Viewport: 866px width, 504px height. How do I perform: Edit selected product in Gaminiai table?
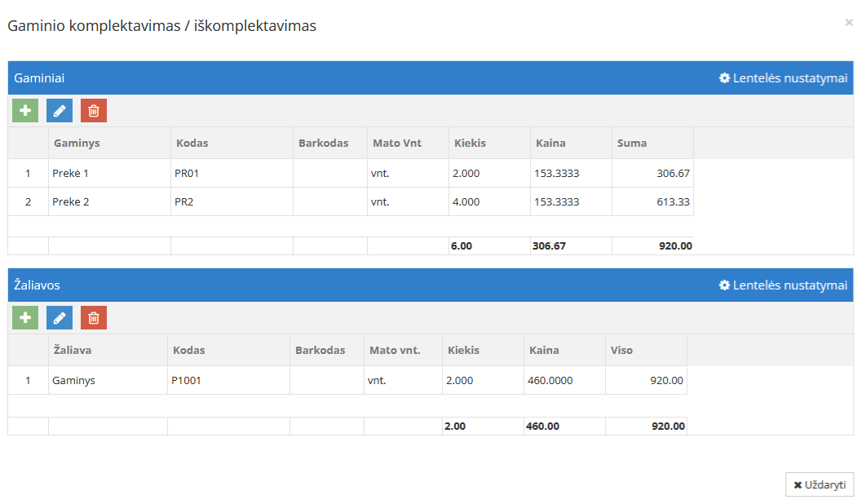tap(60, 111)
